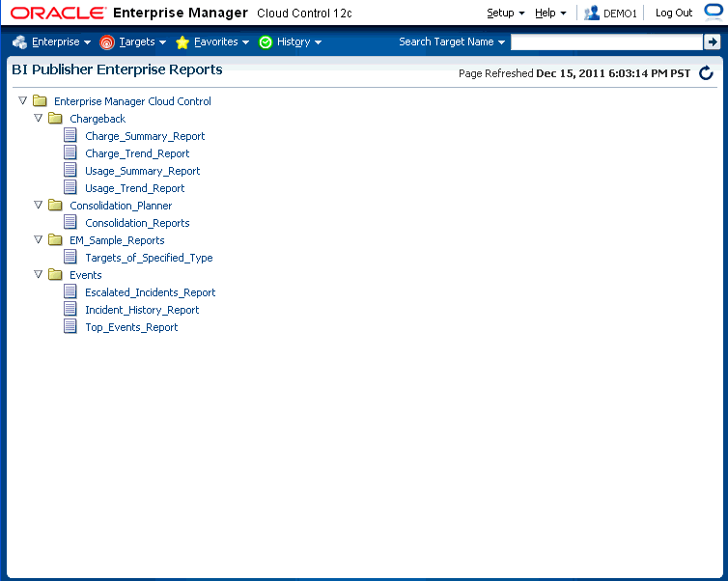Click the Escalated_Incidents_Report document icon

pyautogui.click(x=70, y=291)
